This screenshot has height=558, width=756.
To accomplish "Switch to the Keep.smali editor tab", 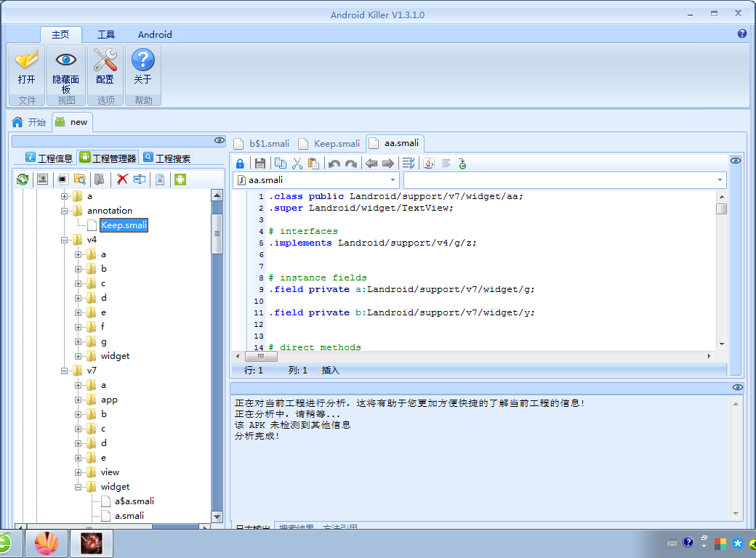I will 336,143.
